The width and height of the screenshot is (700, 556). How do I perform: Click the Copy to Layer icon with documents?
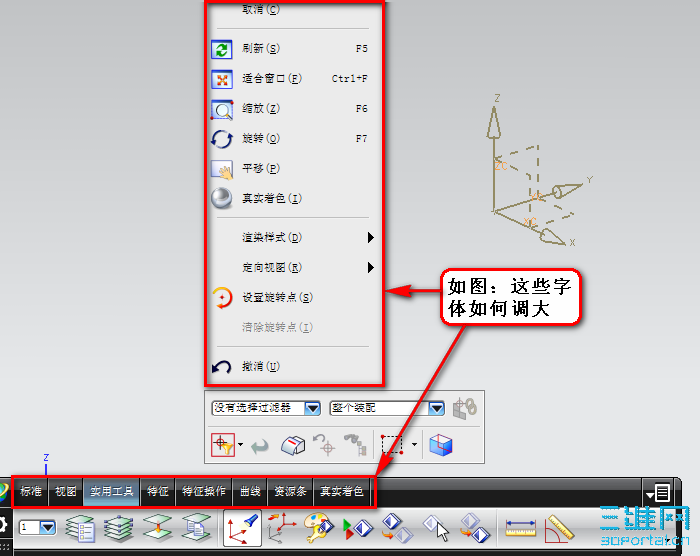196,528
